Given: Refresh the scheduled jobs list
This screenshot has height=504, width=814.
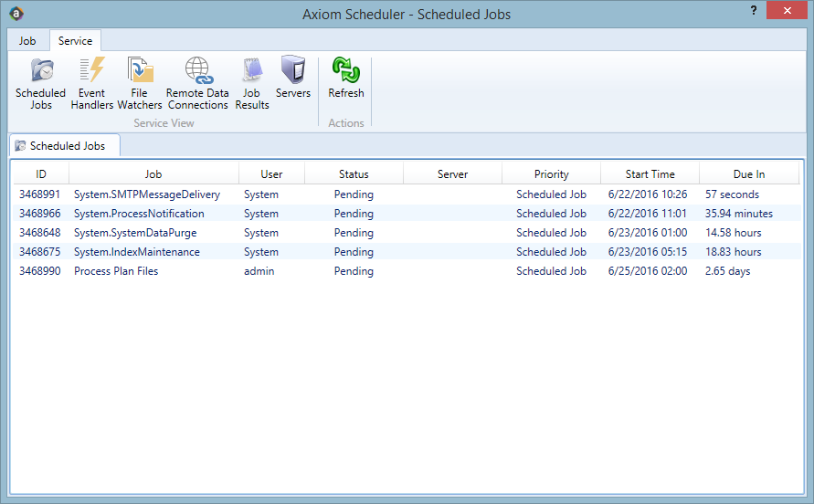Looking at the screenshot, I should pyautogui.click(x=345, y=78).
